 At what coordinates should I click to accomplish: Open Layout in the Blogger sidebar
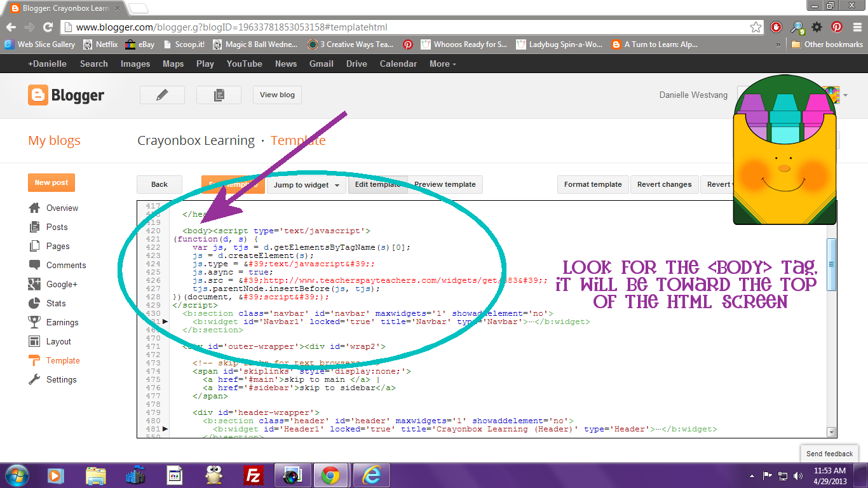coord(58,341)
